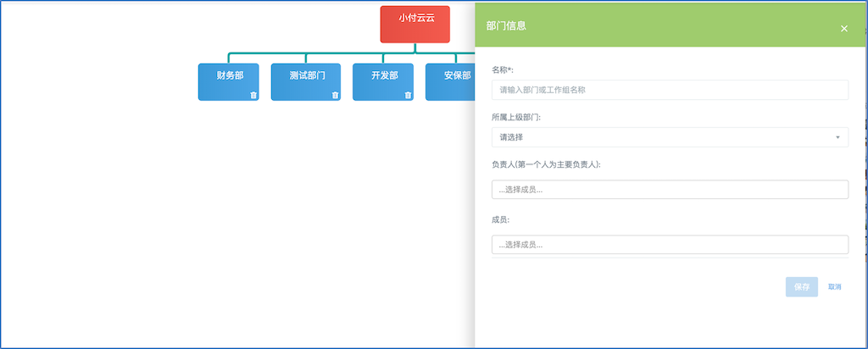The width and height of the screenshot is (868, 349).
Task: Select the 测试部门 department node
Action: 305,82
